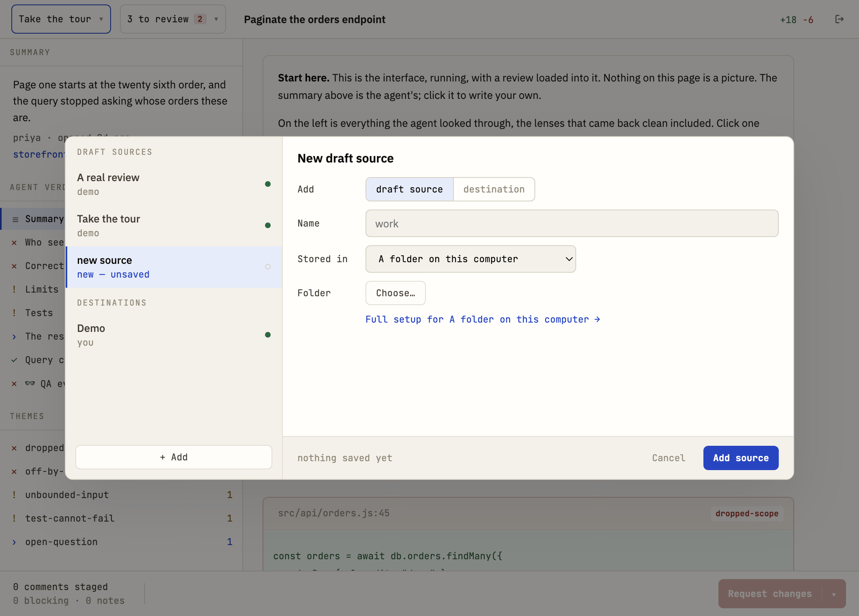Screen dimensions: 859x616
Task: Select the draft source toggle option
Action: 409,189
